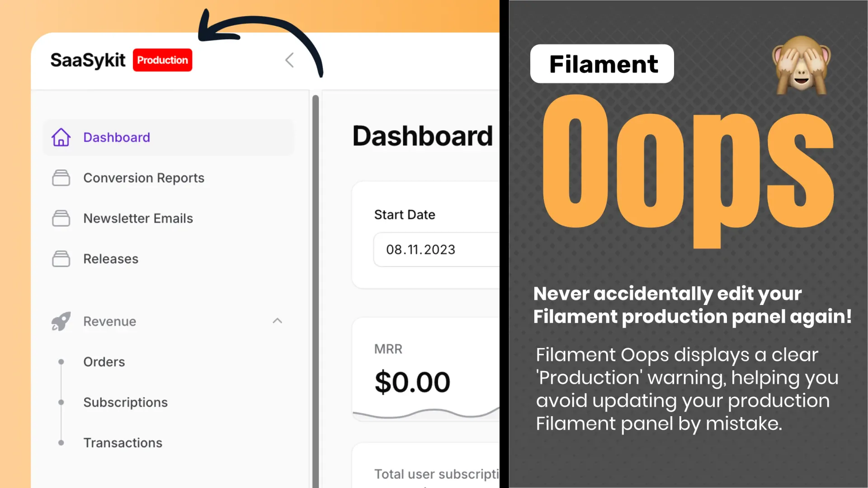The width and height of the screenshot is (868, 488).
Task: Click the see-no-evil monkey emoji
Action: pyautogui.click(x=801, y=66)
